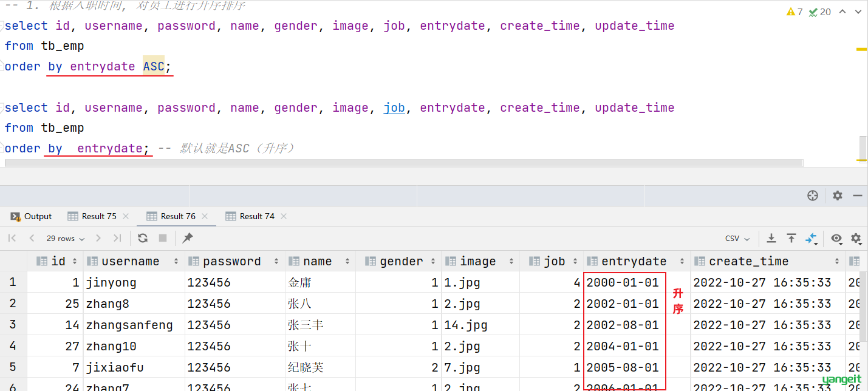This screenshot has width=868, height=391.
Task: Hide the panel with minimize dash
Action: click(858, 195)
